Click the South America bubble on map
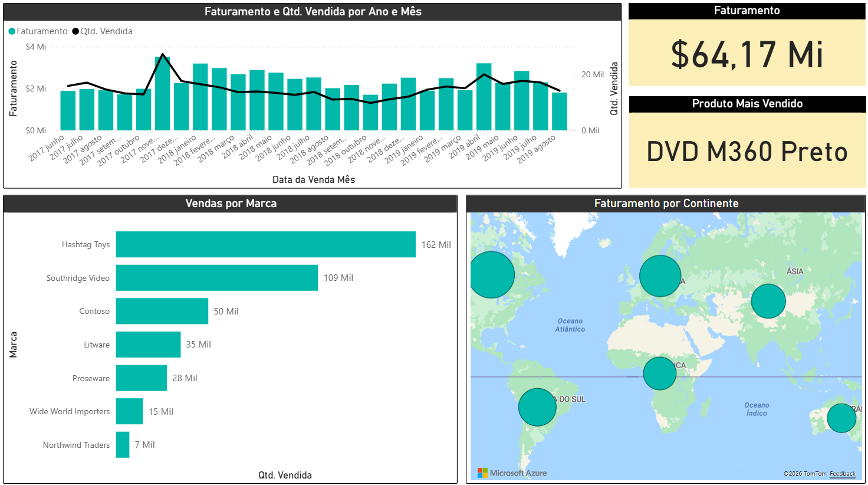Screen dimensions: 868x485 point(537,407)
